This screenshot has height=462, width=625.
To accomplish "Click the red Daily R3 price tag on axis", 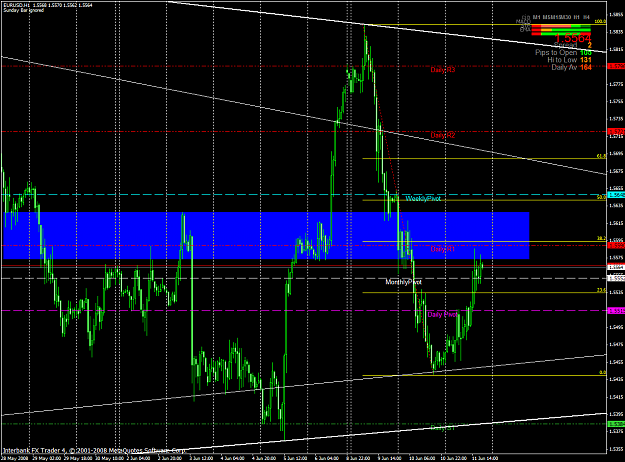I will click(x=616, y=66).
